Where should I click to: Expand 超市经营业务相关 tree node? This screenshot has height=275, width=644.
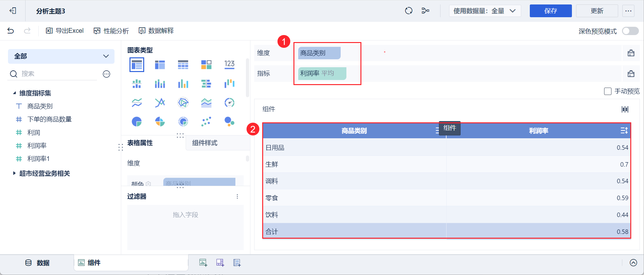pos(14,173)
